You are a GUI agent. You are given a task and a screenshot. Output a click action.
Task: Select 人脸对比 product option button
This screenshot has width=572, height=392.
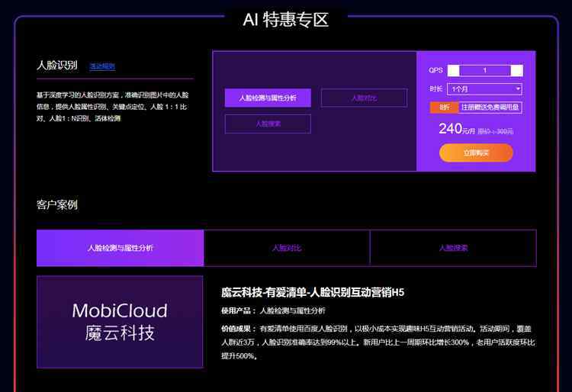(364, 98)
